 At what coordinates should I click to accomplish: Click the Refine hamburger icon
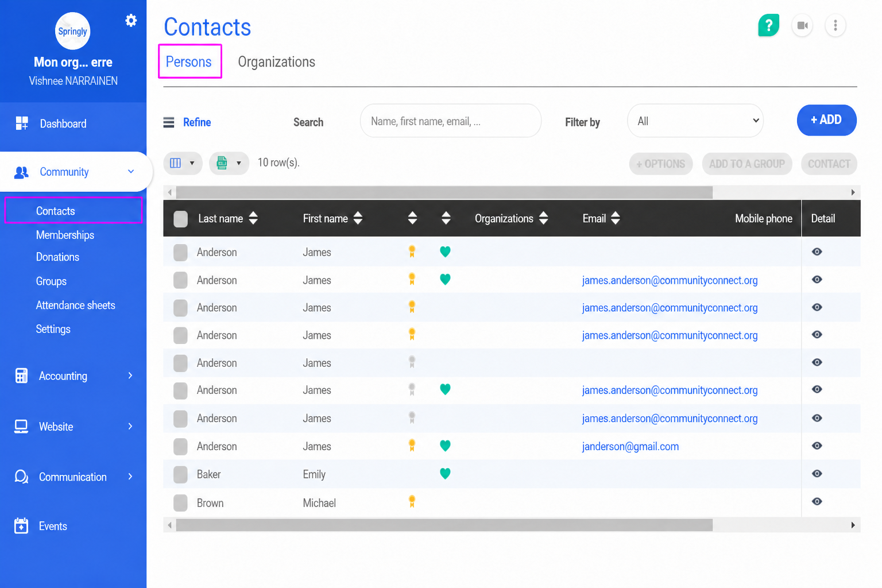(169, 122)
